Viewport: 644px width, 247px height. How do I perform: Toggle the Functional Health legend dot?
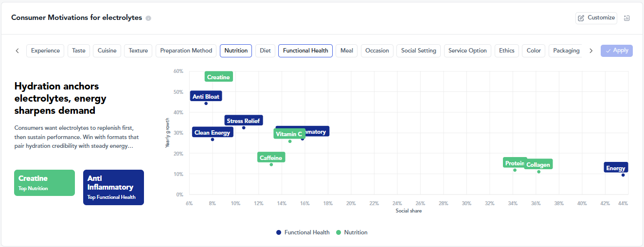point(279,232)
